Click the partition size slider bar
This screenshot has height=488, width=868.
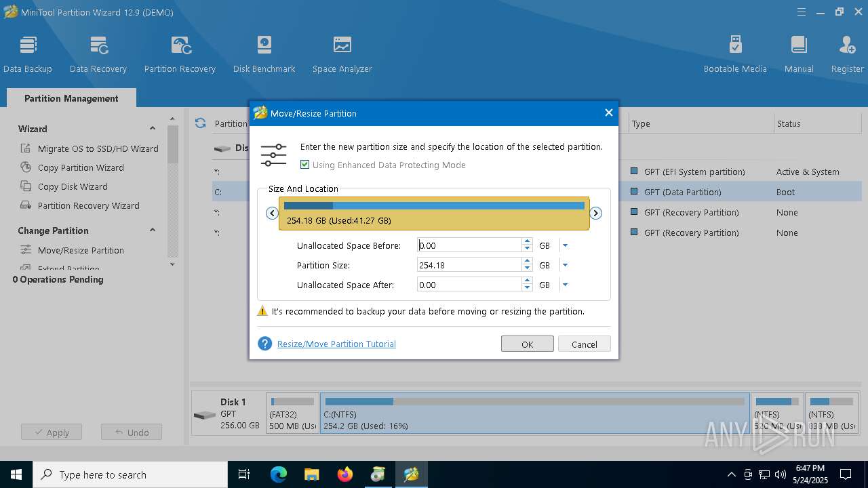[434, 213]
